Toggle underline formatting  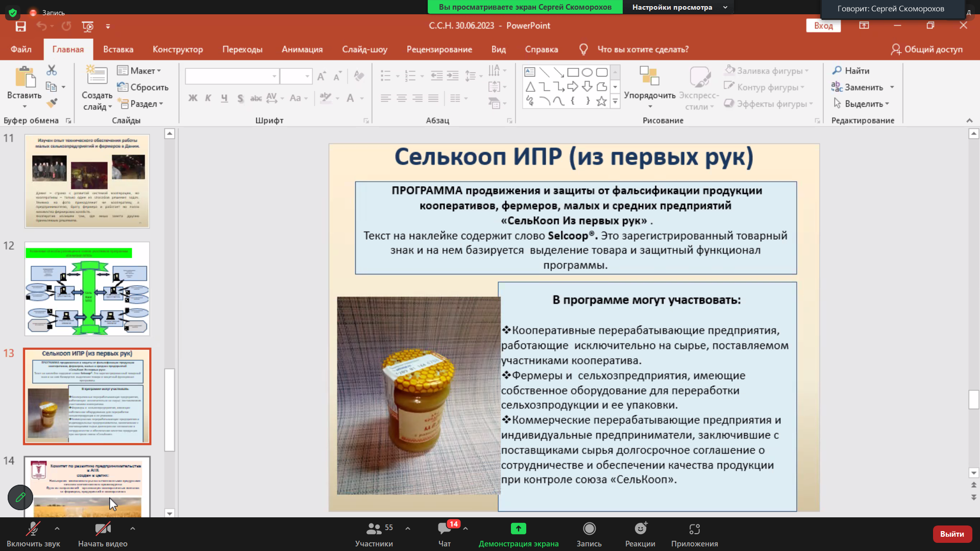[x=224, y=98]
